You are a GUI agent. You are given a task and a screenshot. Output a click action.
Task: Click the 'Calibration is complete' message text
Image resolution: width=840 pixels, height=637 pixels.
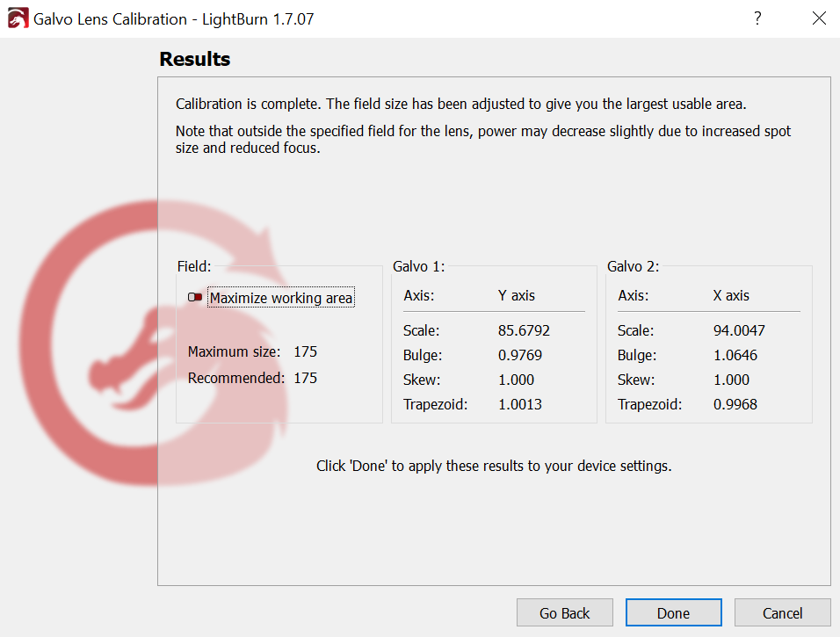click(461, 104)
